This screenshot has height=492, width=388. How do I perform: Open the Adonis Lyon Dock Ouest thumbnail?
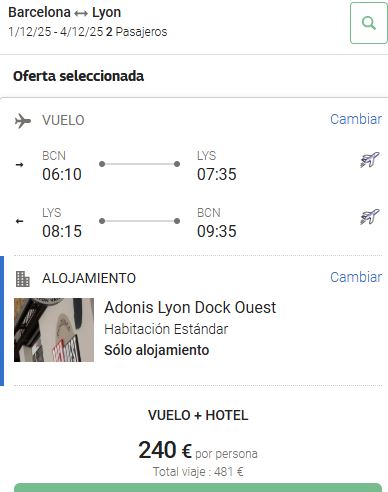[x=54, y=330]
